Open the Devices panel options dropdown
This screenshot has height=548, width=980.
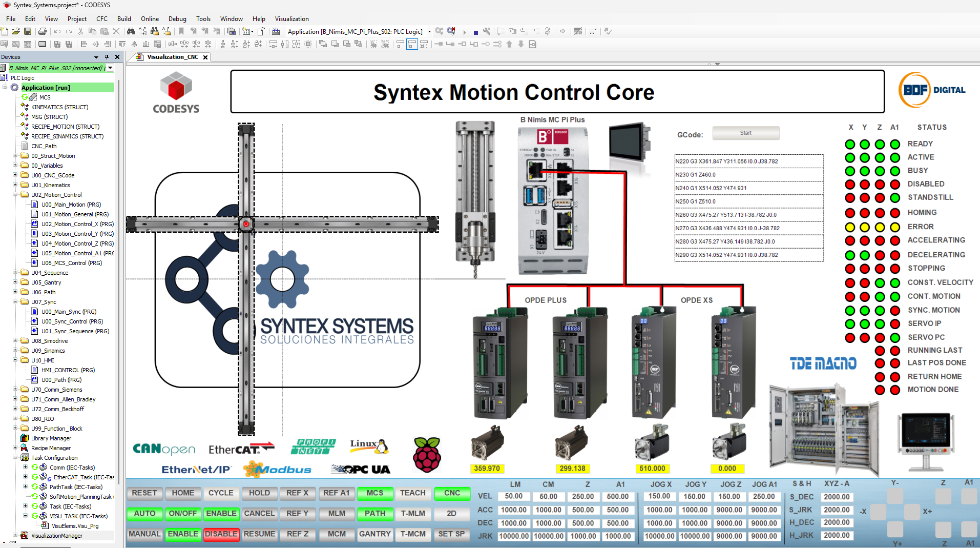(x=96, y=57)
